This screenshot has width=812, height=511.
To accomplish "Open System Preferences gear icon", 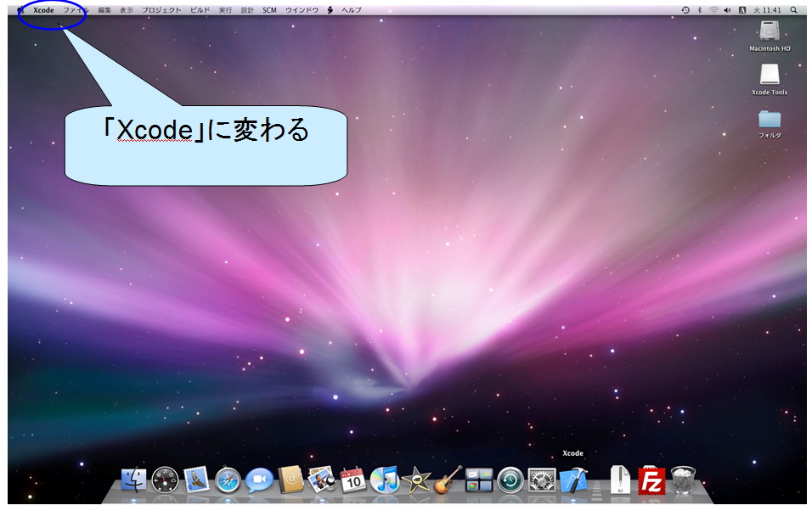I will tap(542, 480).
